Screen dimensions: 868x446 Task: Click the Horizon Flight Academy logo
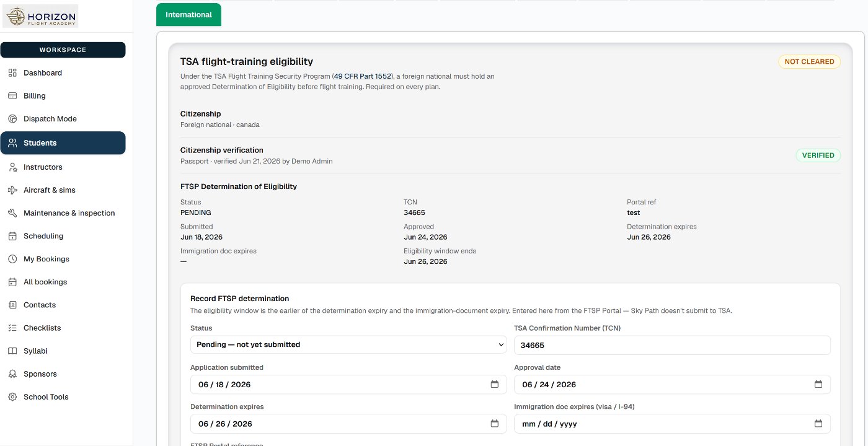tap(40, 16)
